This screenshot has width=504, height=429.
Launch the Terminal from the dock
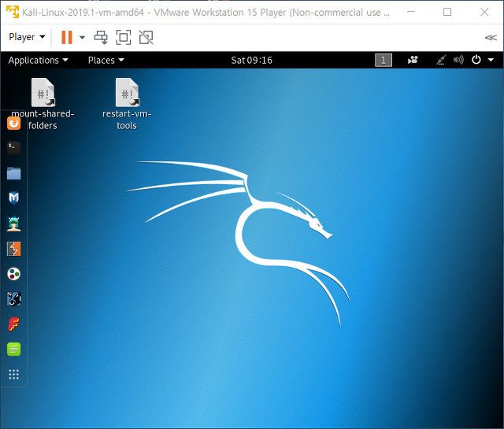point(14,148)
